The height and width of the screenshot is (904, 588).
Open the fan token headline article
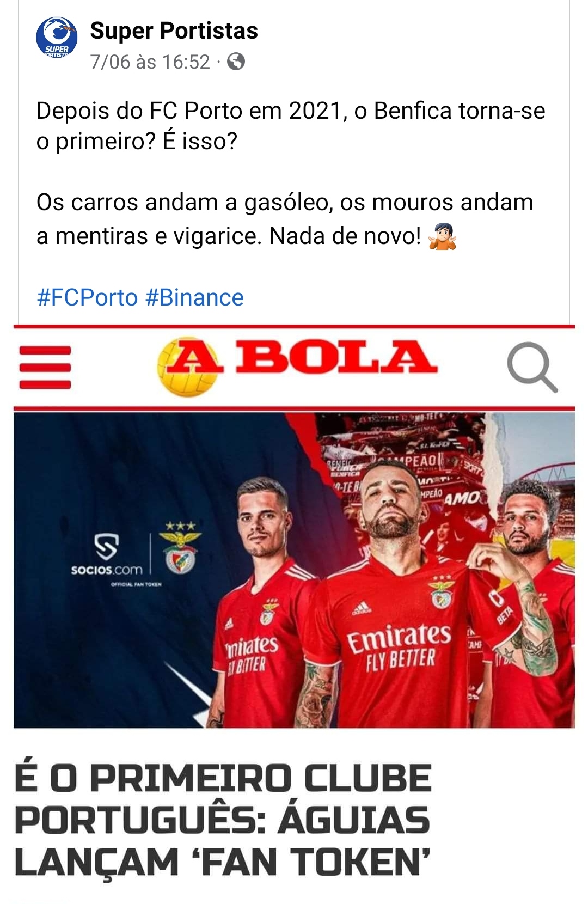[x=223, y=820]
